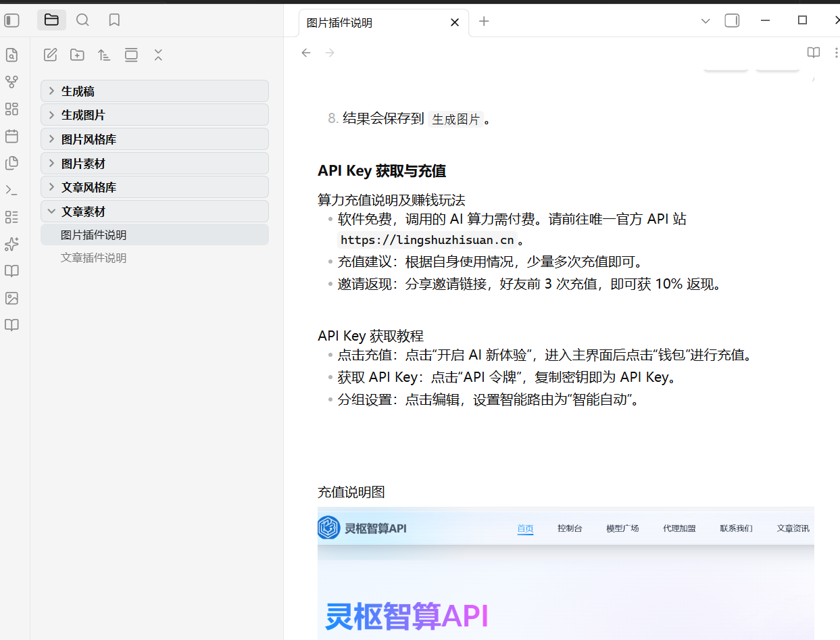This screenshot has width=840, height=640.
Task: Open quick switcher file-search ribbon icon
Action: (x=11, y=55)
